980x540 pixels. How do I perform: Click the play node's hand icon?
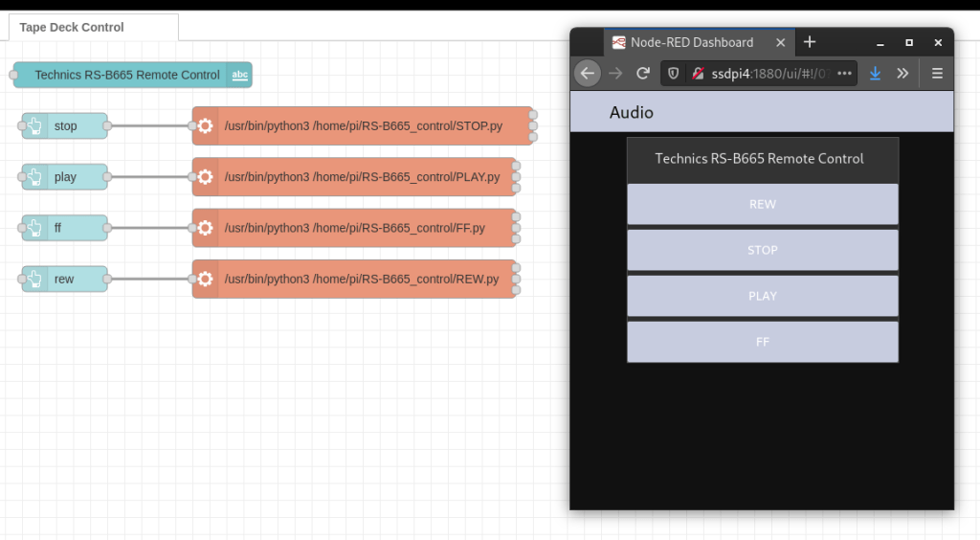[35, 177]
